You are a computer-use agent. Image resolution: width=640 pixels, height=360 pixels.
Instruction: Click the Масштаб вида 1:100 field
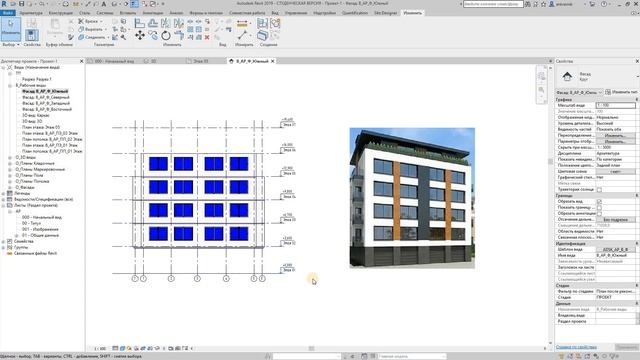[615, 105]
